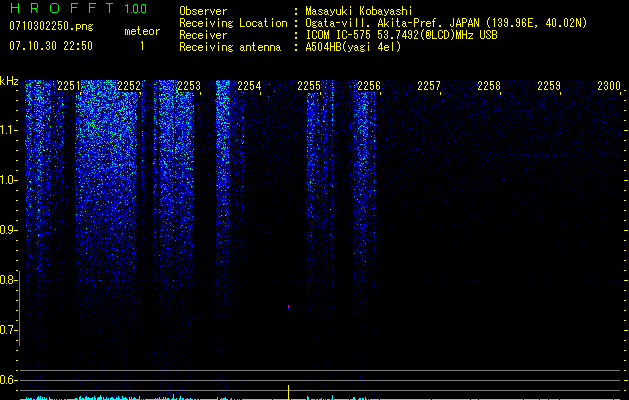Click the 2259 time marker

point(549,86)
